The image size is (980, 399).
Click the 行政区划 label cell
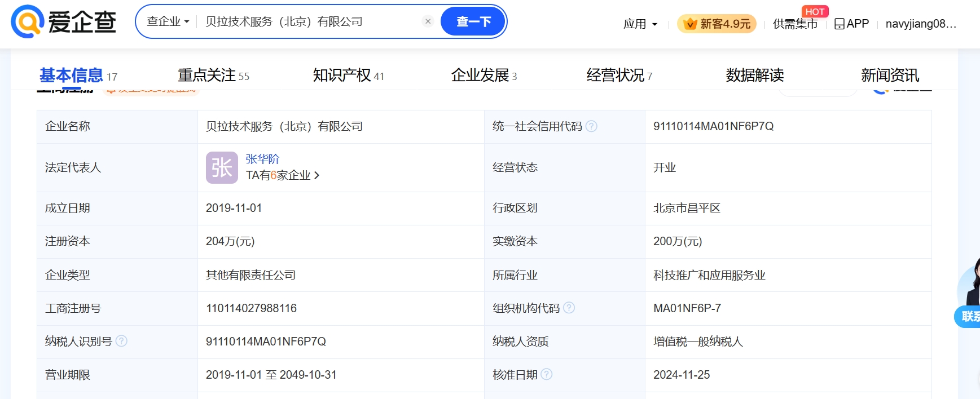(565, 208)
